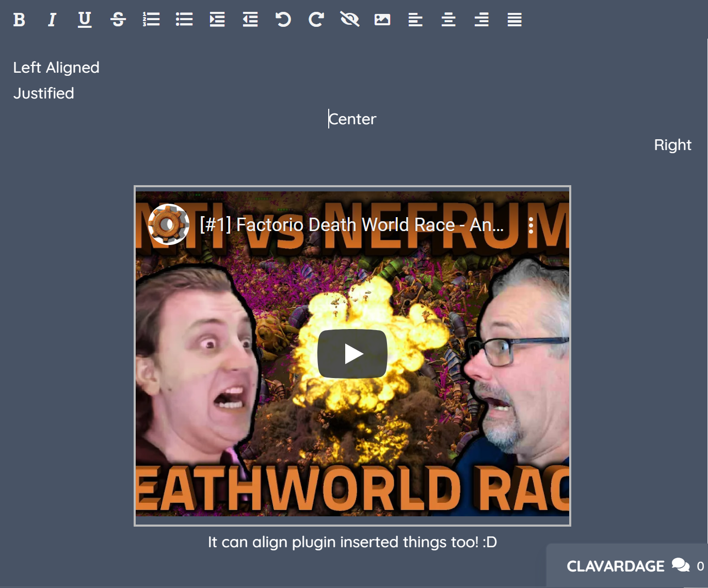Viewport: 708px width, 588px height.
Task: Insert an ordered numbered list
Action: (151, 20)
